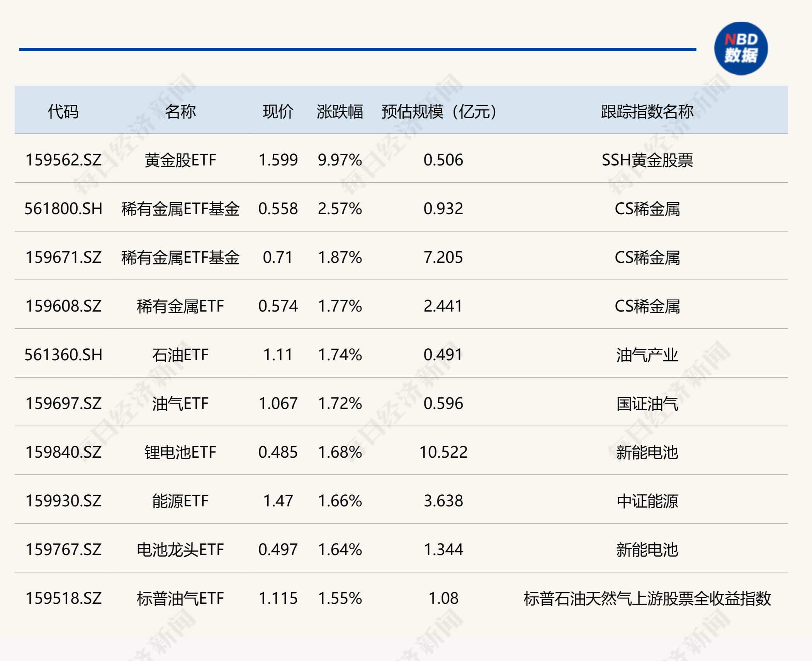This screenshot has height=661, width=812.
Task: Click the 9.97% change value
Action: (340, 160)
